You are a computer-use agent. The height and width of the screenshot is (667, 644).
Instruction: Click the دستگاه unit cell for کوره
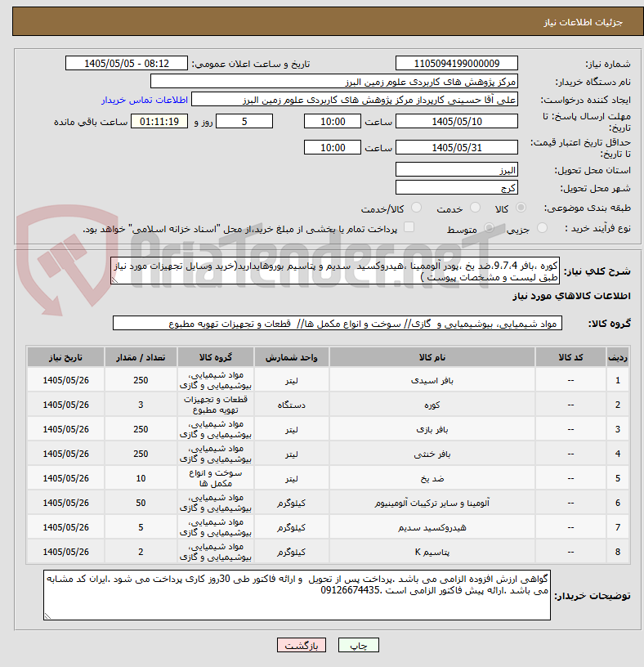click(x=292, y=405)
